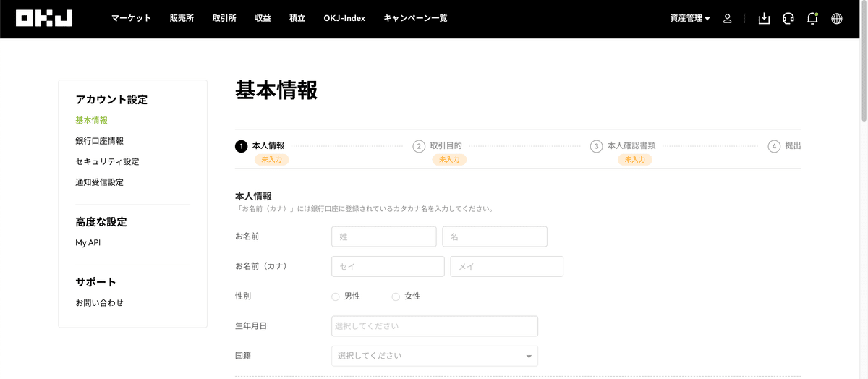
Task: Click the サポート sidebar heading
Action: click(x=95, y=282)
